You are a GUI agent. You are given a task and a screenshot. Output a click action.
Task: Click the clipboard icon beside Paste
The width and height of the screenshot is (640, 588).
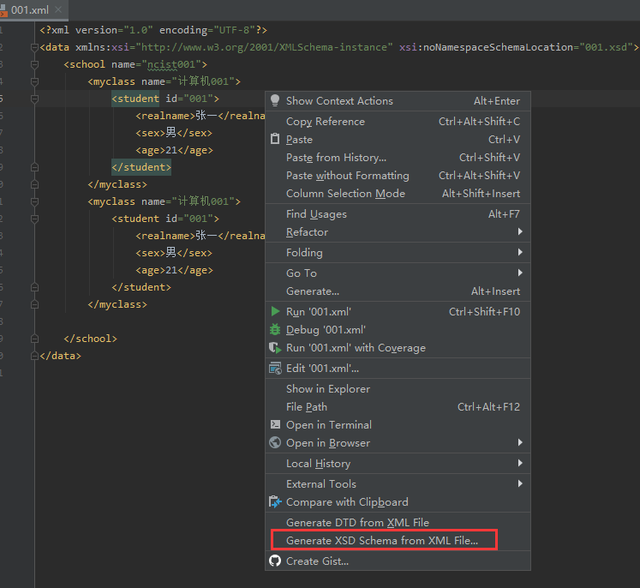click(x=275, y=139)
